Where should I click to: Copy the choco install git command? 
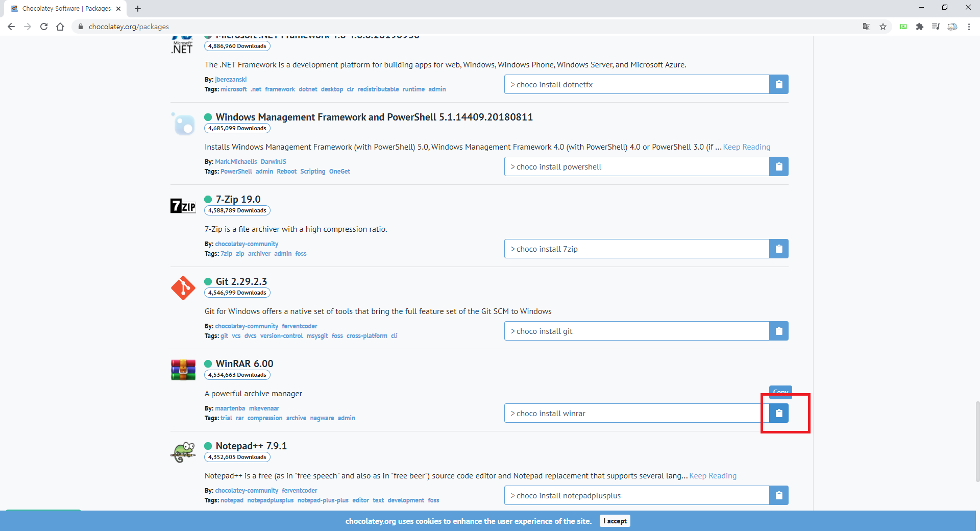778,331
